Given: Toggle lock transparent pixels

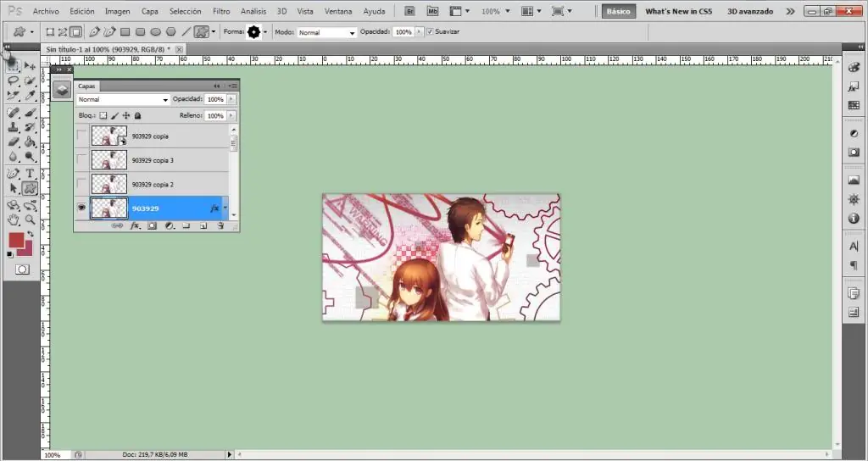Looking at the screenshot, I should pyautogui.click(x=103, y=115).
